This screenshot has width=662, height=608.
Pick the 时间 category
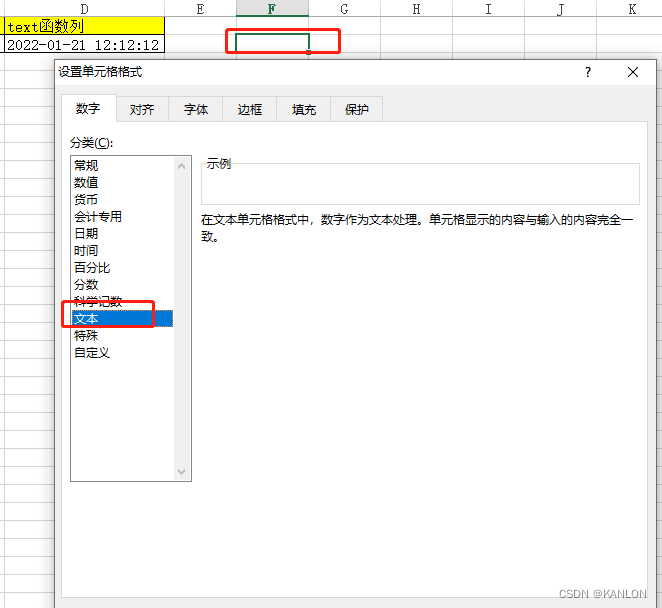click(x=122, y=250)
